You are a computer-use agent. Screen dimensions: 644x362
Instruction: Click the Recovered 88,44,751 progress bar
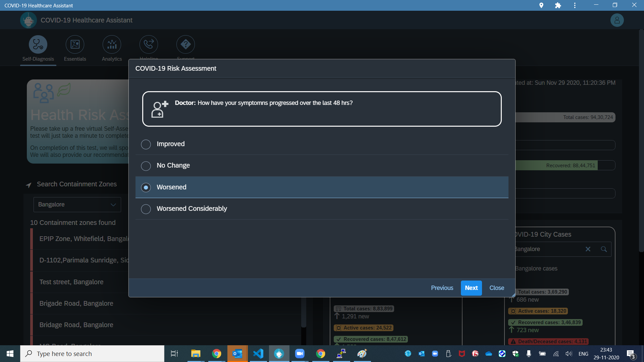coord(565,165)
